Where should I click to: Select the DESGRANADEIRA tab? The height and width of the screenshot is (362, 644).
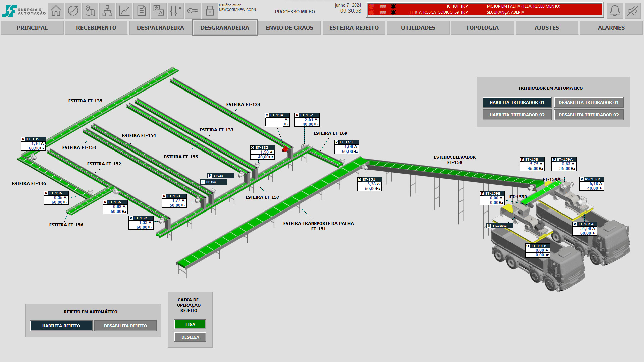pyautogui.click(x=225, y=28)
